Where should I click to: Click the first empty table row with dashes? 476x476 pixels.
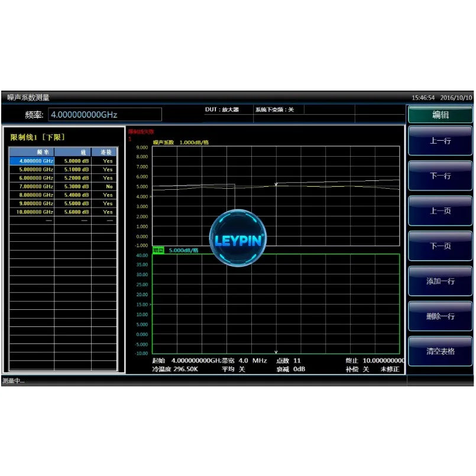click(x=63, y=221)
